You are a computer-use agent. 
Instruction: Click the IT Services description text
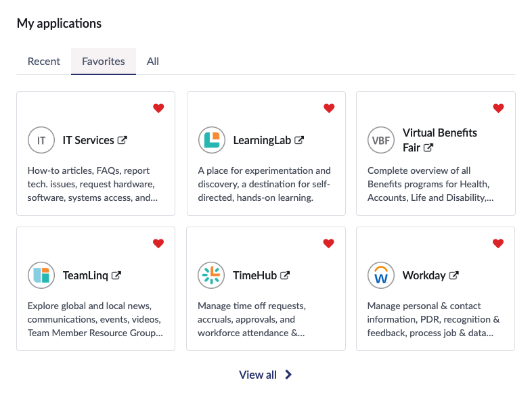(x=93, y=184)
